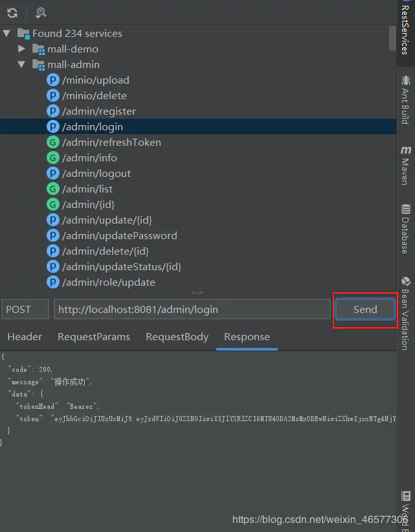This screenshot has width=415, height=532.
Task: Select the /admin/update/{id} service
Action: 107,220
